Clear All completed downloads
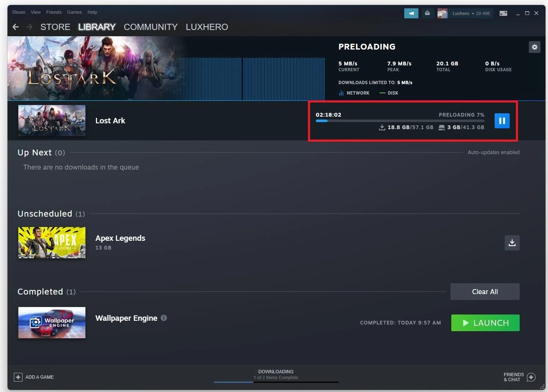Screen dimensions: 548x392 click(x=485, y=292)
